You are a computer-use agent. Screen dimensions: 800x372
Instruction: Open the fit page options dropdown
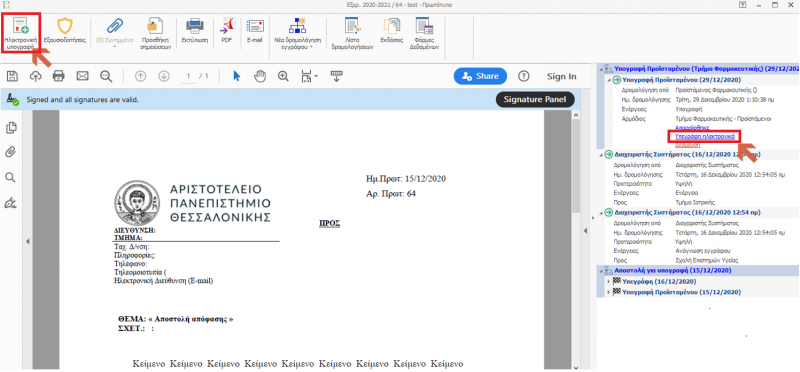[309, 77]
